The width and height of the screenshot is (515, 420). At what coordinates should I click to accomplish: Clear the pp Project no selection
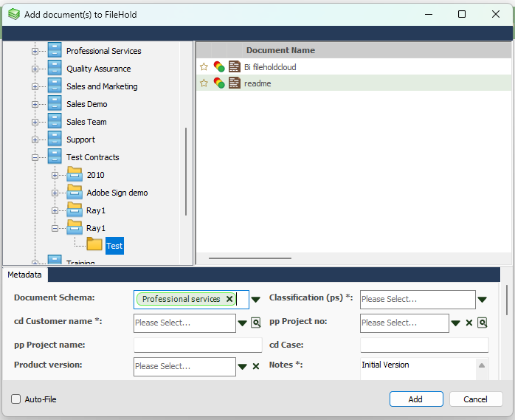pos(469,323)
